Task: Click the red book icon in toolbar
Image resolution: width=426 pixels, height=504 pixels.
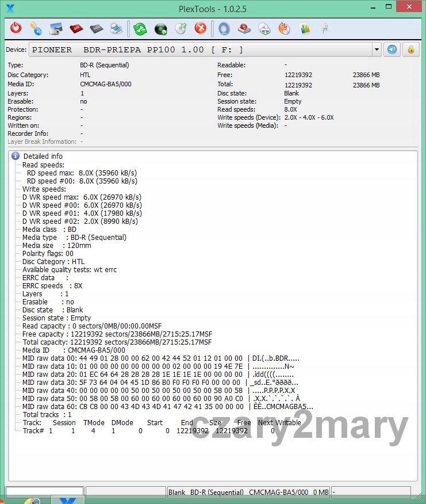Action: [76, 28]
